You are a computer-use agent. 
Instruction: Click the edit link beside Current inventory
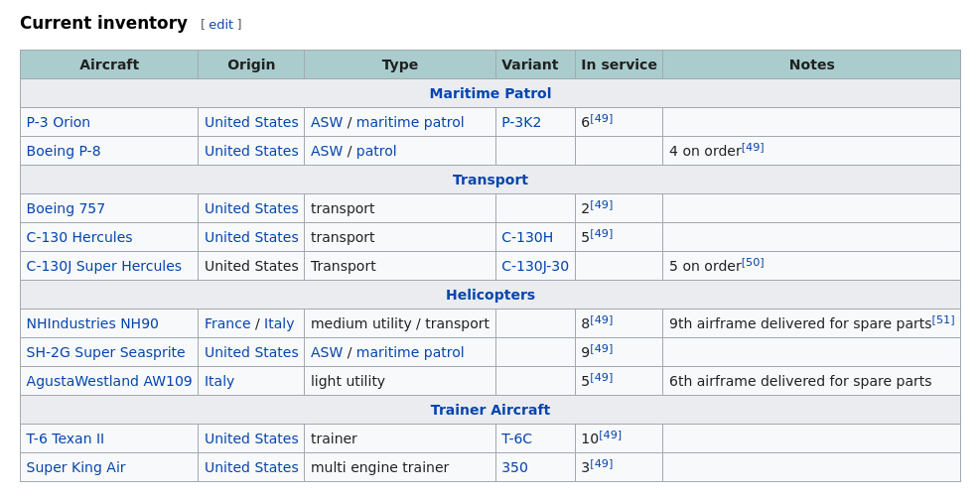click(220, 25)
